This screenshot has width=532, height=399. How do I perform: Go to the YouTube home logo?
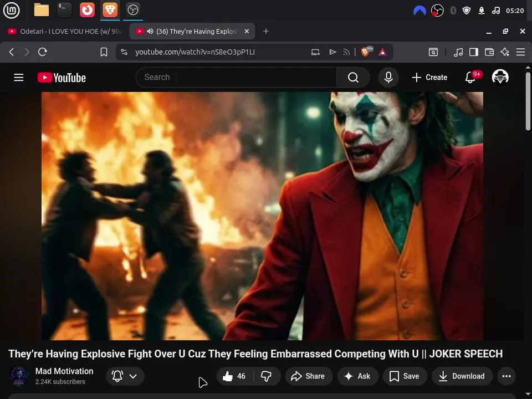pos(62,78)
